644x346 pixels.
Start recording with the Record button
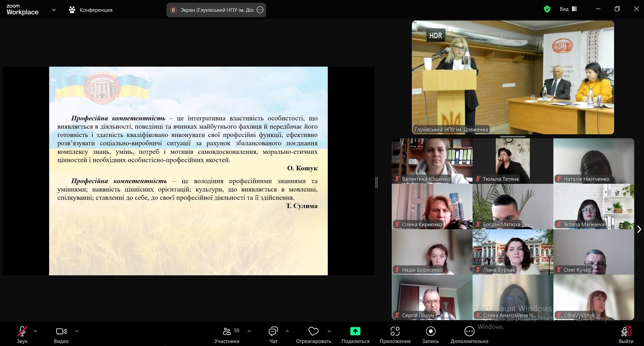click(x=430, y=332)
